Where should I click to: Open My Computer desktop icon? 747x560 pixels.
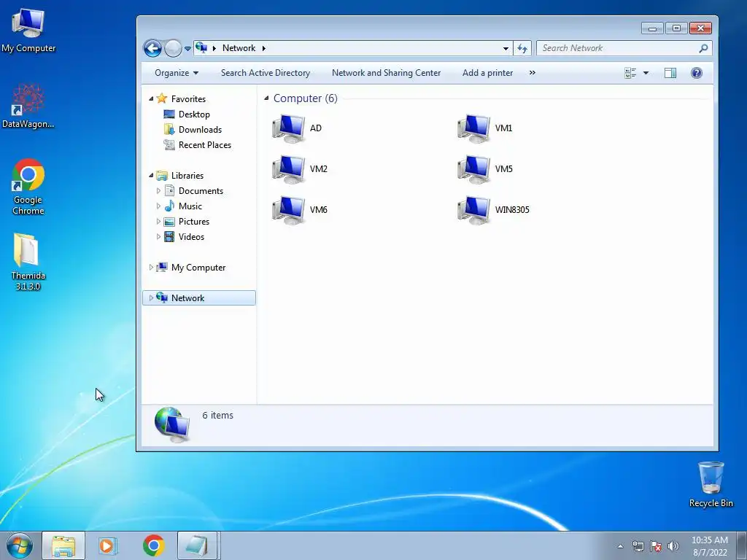[x=28, y=30]
